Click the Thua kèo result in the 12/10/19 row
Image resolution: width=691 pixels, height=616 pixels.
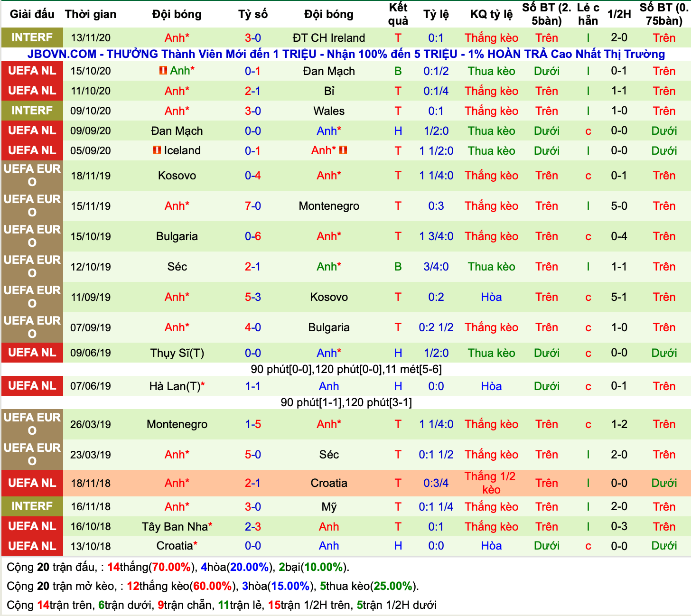click(491, 267)
